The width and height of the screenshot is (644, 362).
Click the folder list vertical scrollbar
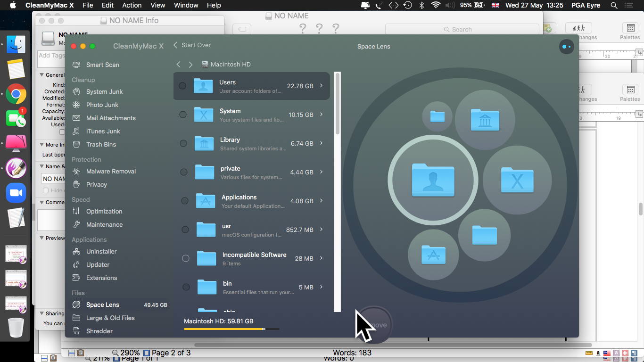pyautogui.click(x=338, y=103)
